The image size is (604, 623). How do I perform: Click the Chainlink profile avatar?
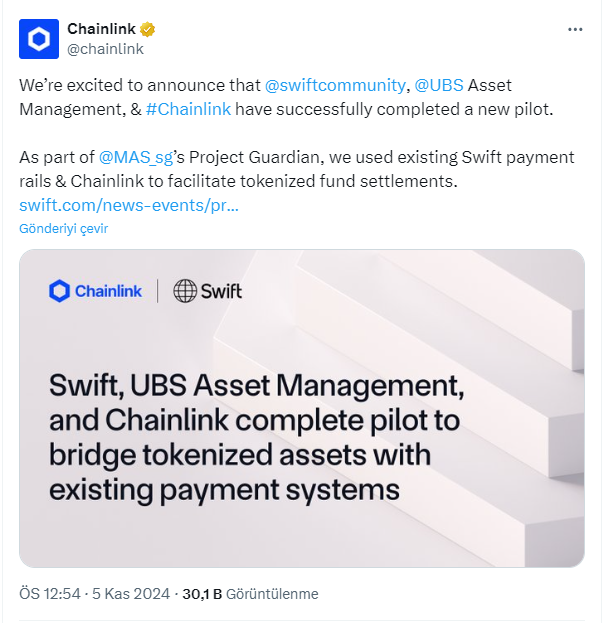pyautogui.click(x=39, y=39)
